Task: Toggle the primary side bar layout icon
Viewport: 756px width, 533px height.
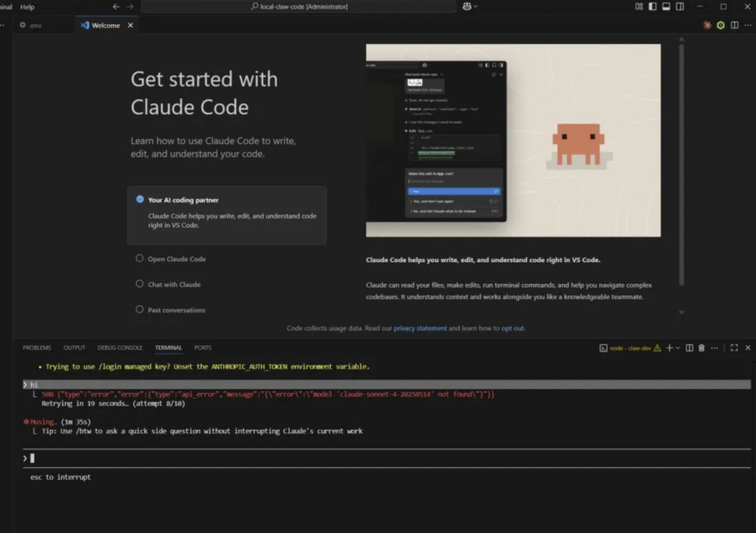Action: (653, 7)
